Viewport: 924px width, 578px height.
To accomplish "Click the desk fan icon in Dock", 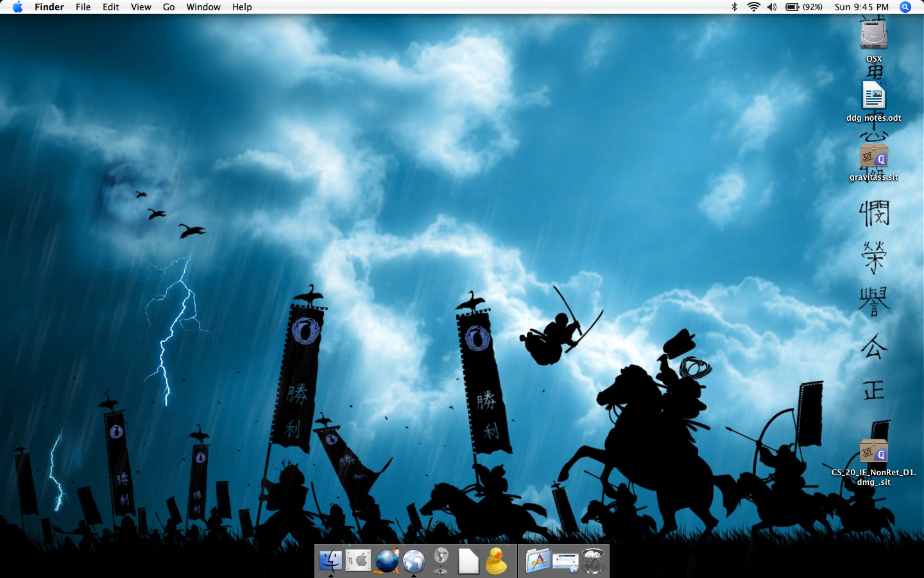I will [441, 561].
